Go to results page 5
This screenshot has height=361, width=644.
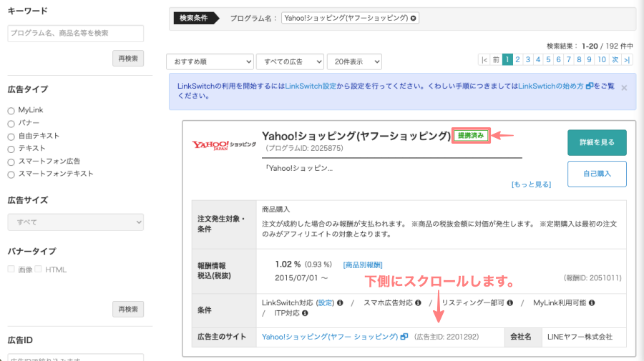548,60
